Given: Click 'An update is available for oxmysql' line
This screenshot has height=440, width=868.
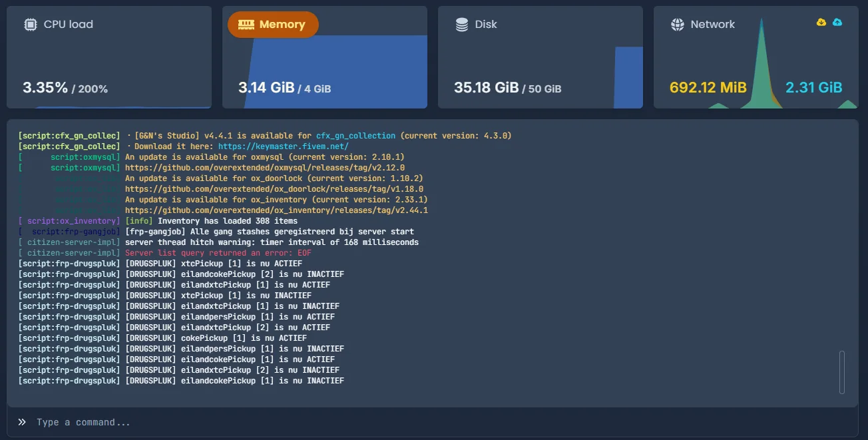Looking at the screenshot, I should coord(265,157).
